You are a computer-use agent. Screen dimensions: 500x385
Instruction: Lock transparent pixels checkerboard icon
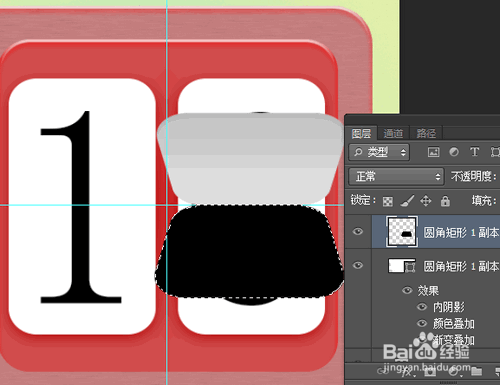click(388, 201)
